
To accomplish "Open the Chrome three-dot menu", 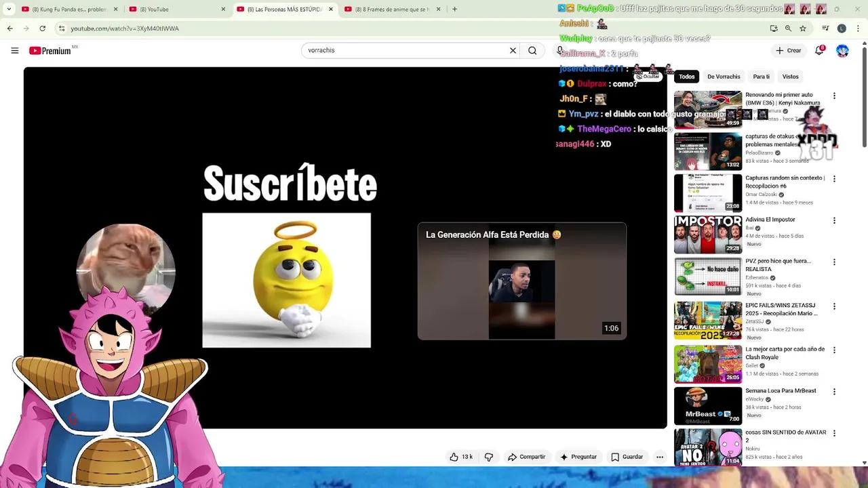I will [859, 28].
